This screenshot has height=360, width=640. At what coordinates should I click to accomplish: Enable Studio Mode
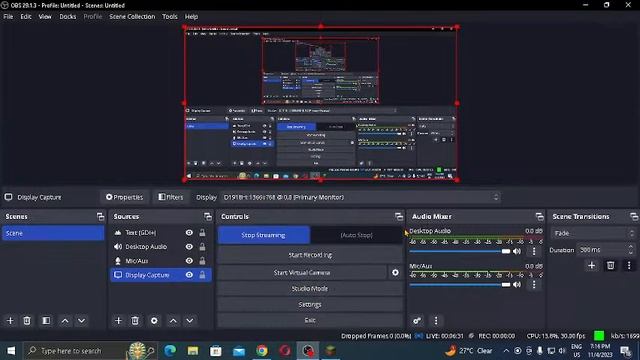point(310,289)
